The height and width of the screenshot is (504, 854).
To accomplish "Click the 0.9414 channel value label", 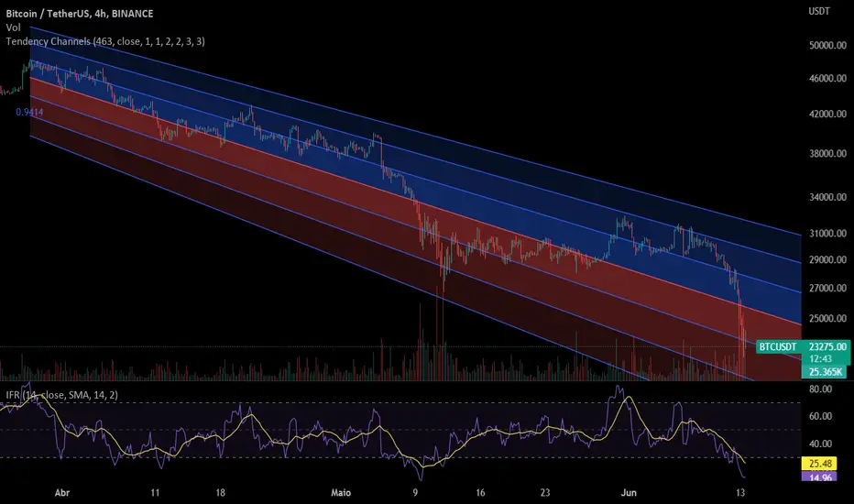I will click(x=29, y=112).
